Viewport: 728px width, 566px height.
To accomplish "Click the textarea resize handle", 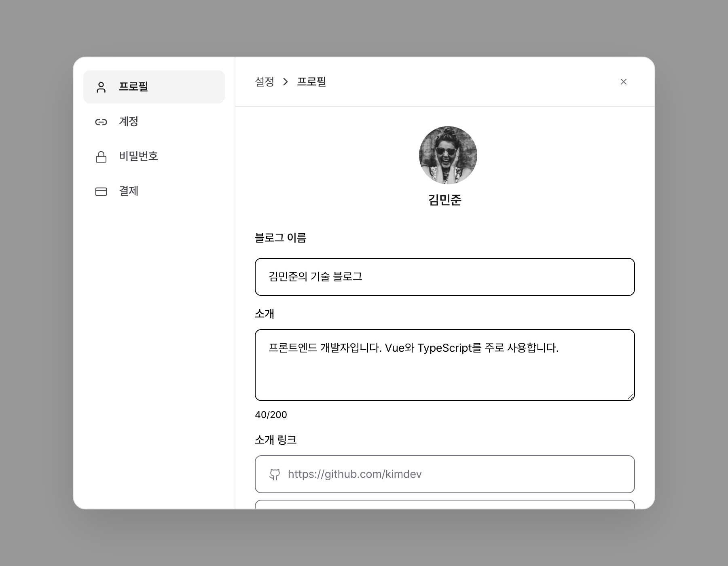I will click(x=631, y=395).
